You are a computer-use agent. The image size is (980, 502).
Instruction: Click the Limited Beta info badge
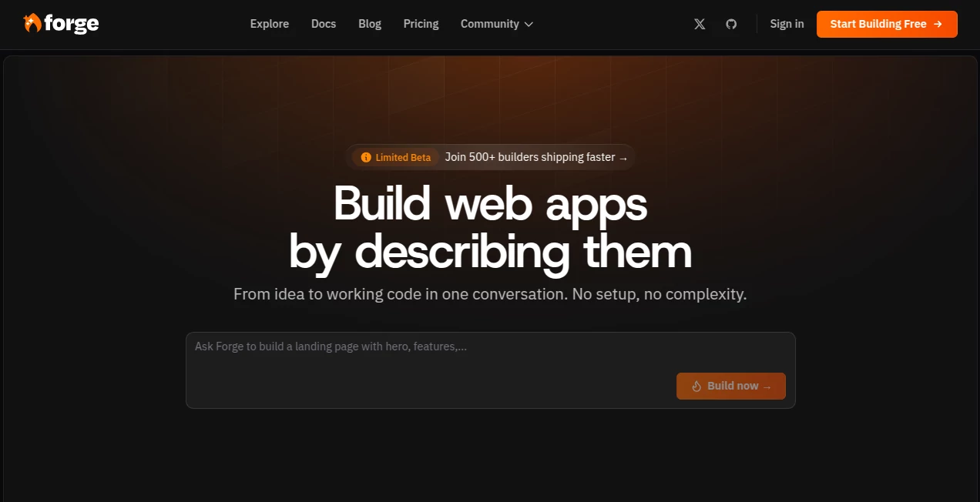click(396, 157)
